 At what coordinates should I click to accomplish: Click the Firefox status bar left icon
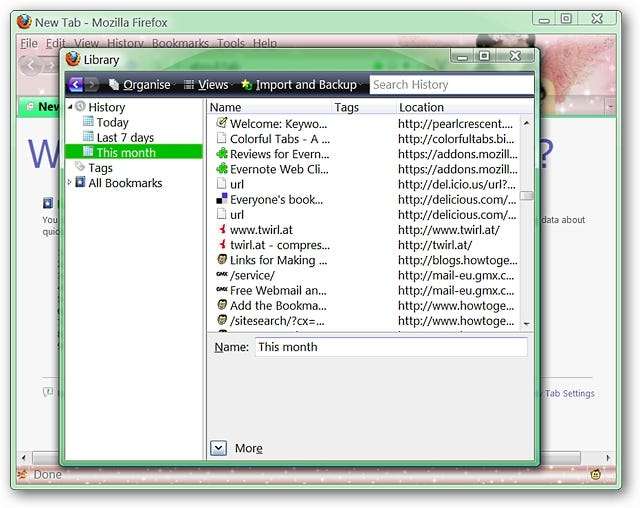(22, 474)
